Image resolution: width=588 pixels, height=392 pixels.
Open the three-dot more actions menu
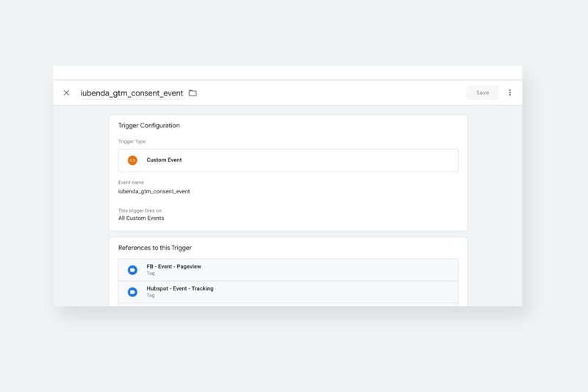click(510, 93)
